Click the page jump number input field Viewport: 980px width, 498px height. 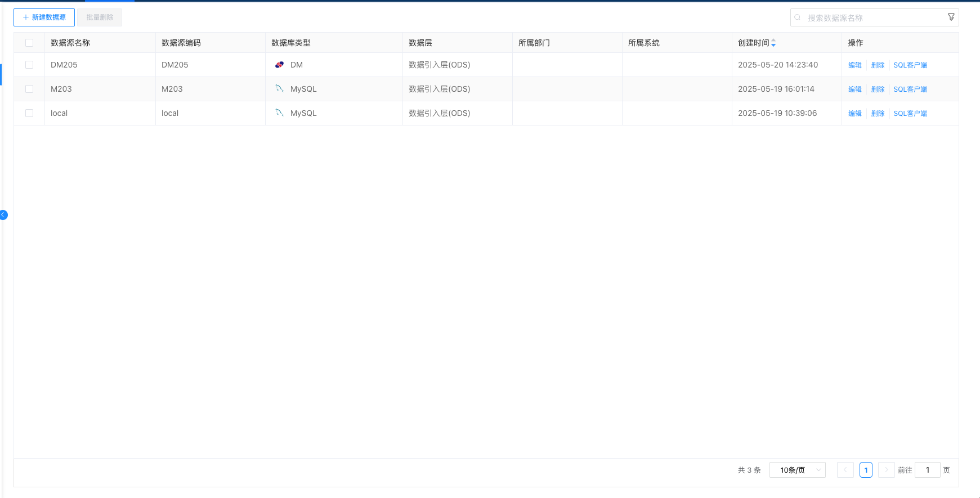click(x=927, y=470)
